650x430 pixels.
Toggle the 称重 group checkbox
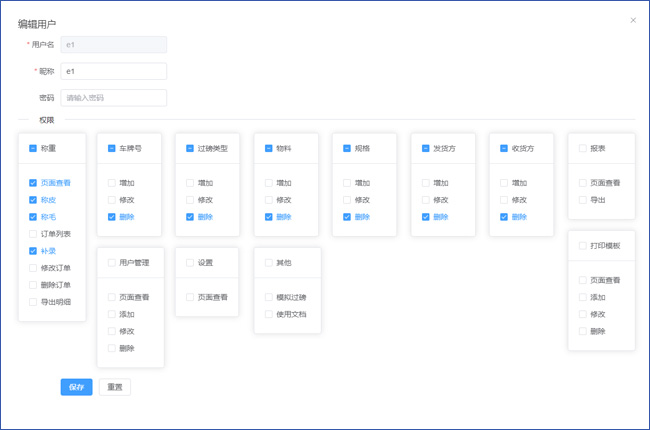tap(33, 148)
